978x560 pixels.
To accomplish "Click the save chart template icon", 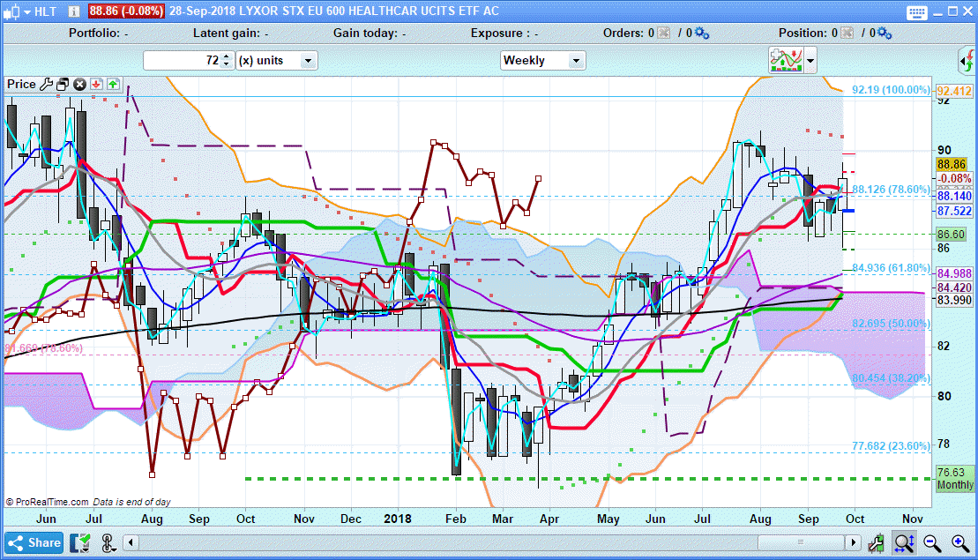I will [x=80, y=543].
